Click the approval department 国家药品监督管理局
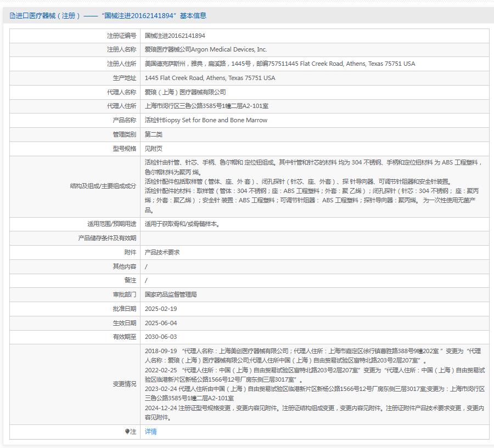This screenshot has width=494, height=448. tap(171, 294)
